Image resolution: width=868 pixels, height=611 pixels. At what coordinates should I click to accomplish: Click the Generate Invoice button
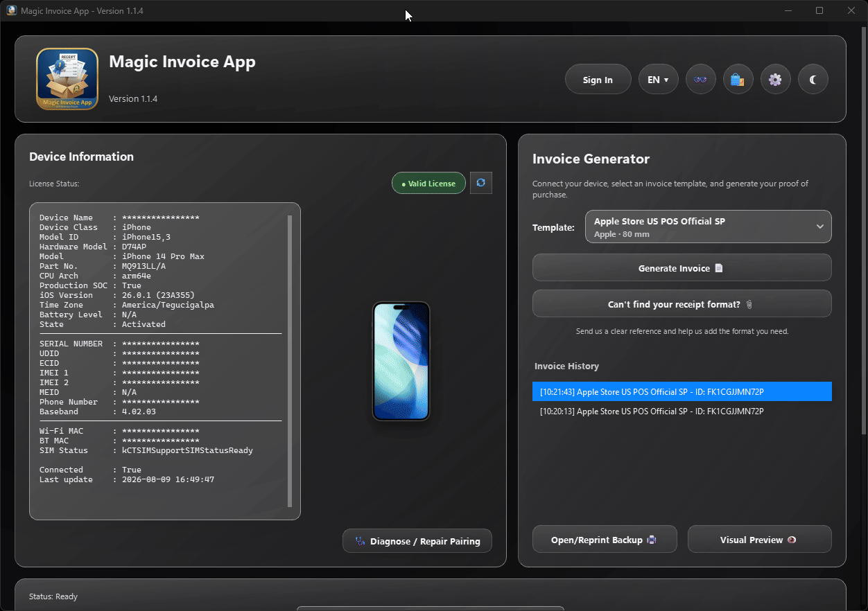tap(682, 267)
